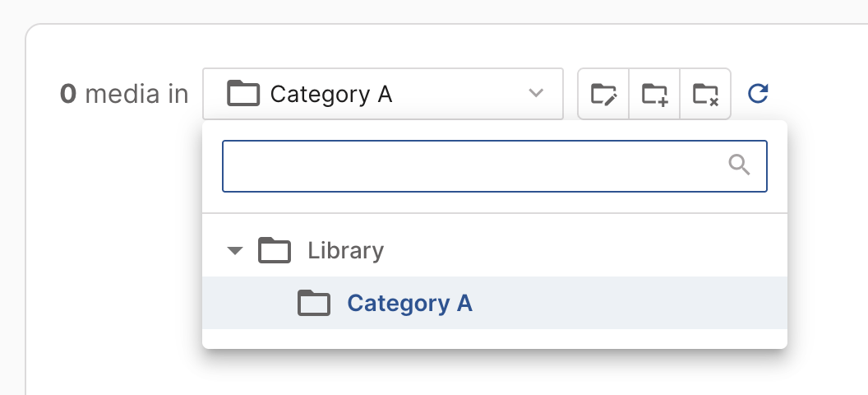
Task: Click the rename folder pencil icon
Action: 603,94
